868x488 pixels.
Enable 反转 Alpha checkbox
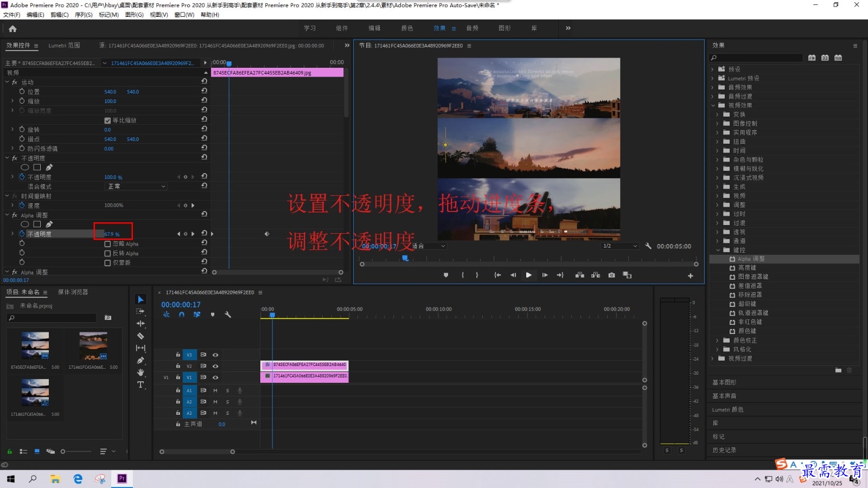107,253
